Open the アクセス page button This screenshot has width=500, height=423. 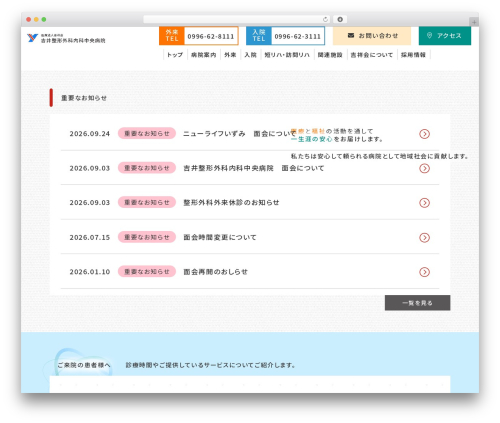445,36
